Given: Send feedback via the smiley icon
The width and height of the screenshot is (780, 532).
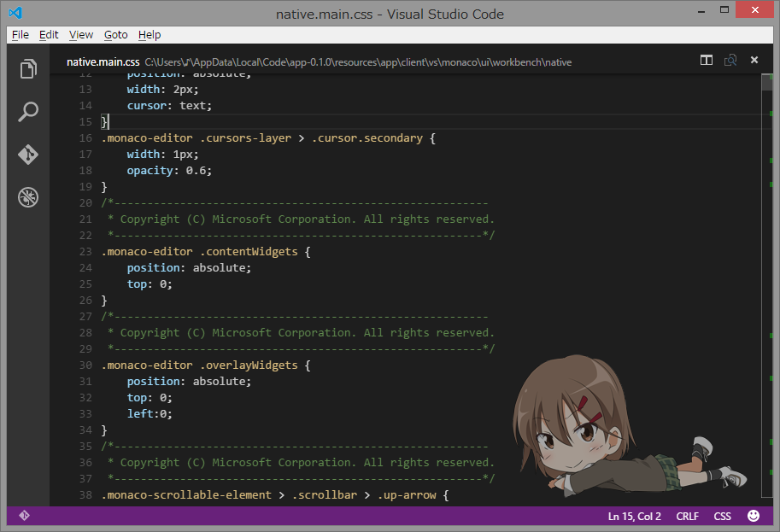Looking at the screenshot, I should point(754,516).
